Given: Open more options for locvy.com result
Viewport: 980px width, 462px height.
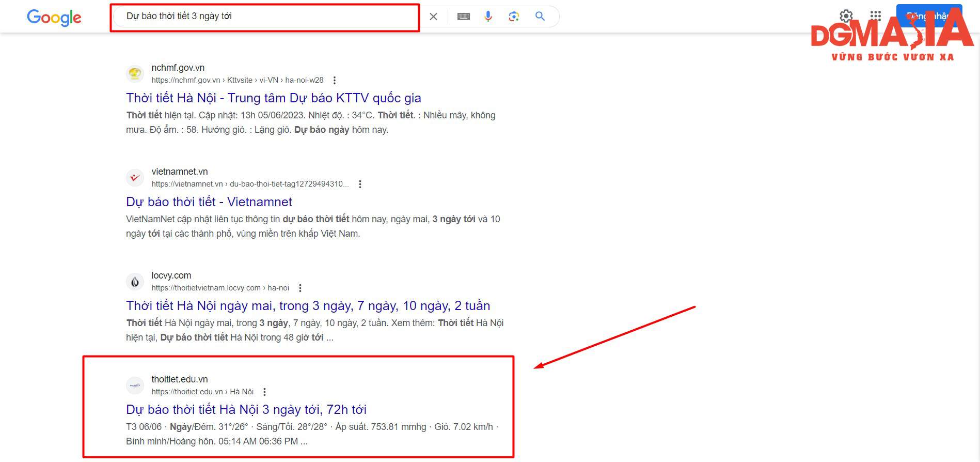Looking at the screenshot, I should tap(300, 288).
